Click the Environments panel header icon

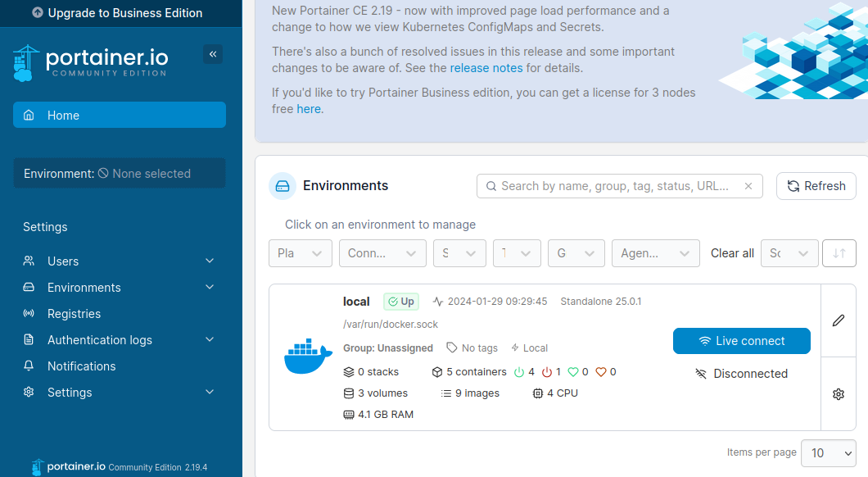pyautogui.click(x=283, y=186)
